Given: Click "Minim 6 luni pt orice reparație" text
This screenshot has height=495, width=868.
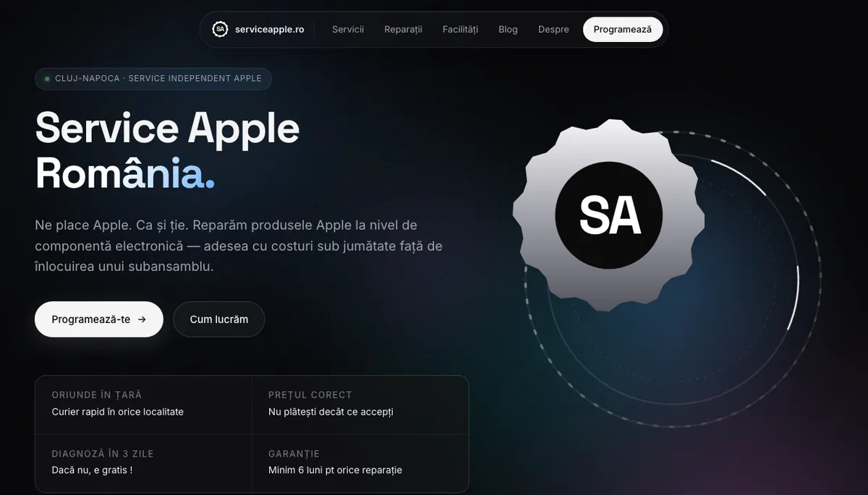Looking at the screenshot, I should click(335, 470).
